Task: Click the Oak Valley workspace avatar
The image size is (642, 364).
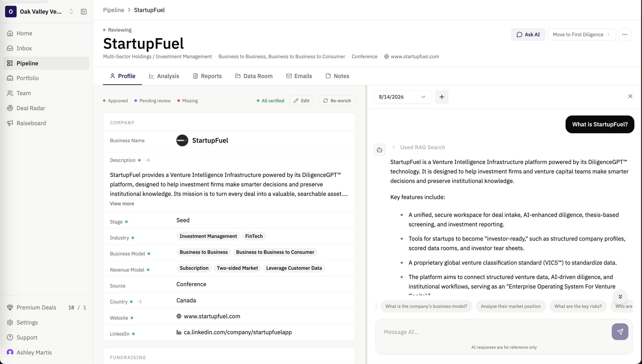Action: [11, 12]
